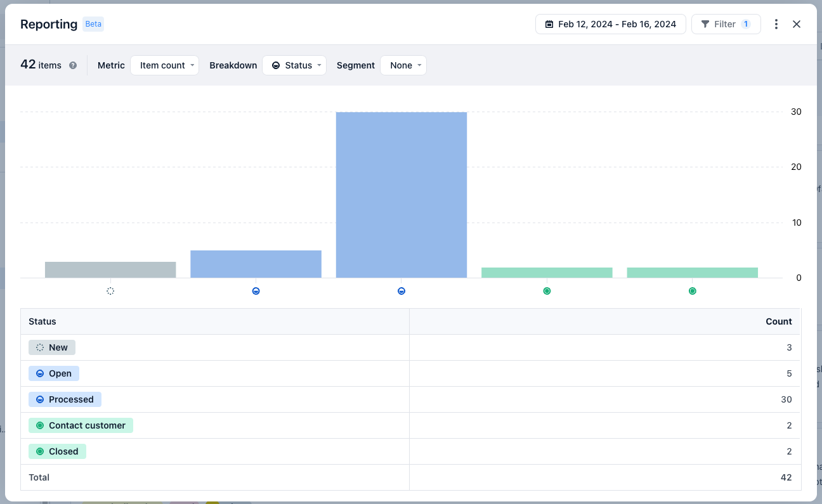Select the Closed status tag in table
Screen dimensions: 822x504
(x=57, y=451)
